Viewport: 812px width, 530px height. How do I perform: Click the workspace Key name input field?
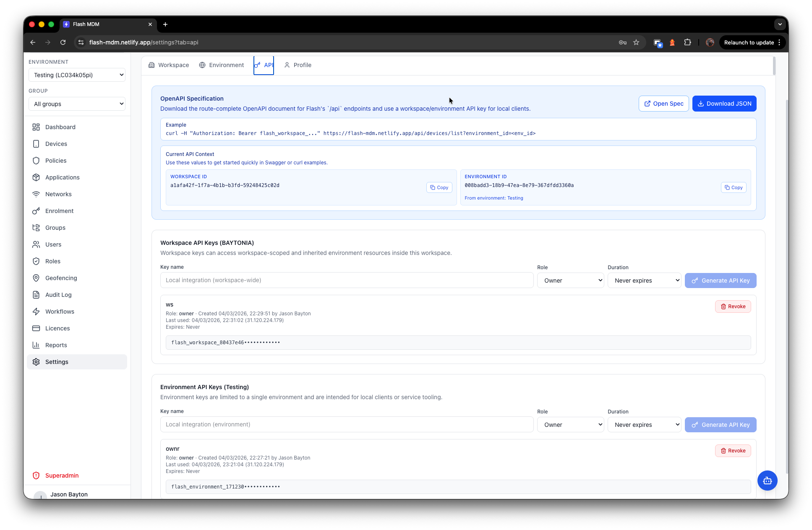pyautogui.click(x=347, y=280)
